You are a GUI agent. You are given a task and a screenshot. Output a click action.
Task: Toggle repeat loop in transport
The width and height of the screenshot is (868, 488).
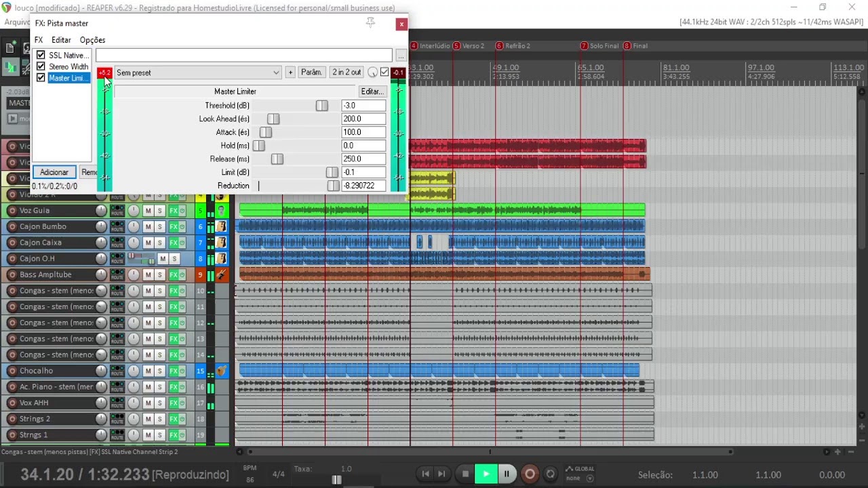pos(551,474)
